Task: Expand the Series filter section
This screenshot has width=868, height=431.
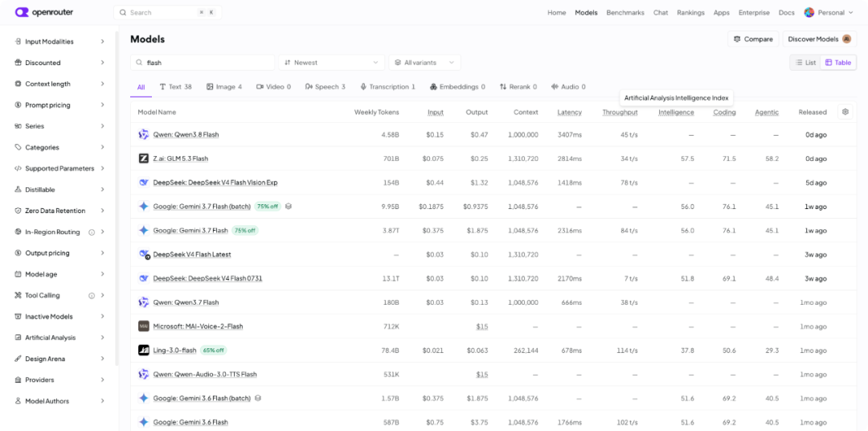Action: point(59,126)
